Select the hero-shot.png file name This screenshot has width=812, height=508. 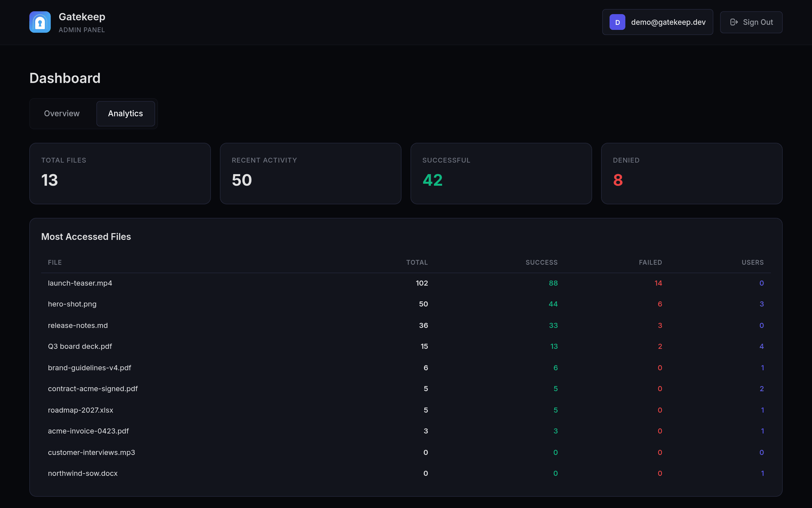72,304
